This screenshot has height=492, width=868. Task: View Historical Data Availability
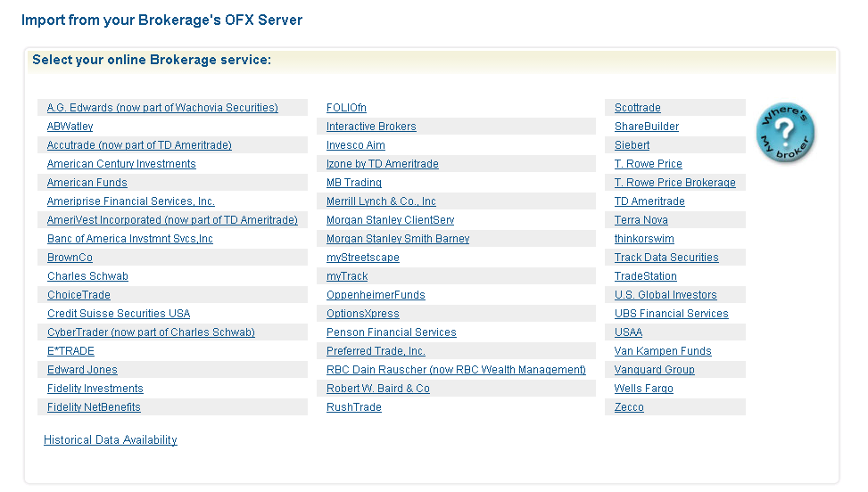[x=110, y=440]
